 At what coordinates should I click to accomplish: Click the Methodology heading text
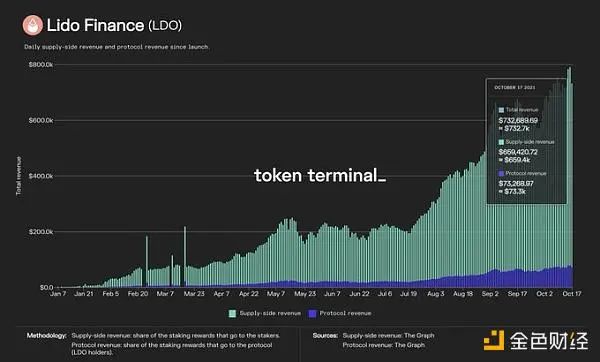coord(47,336)
